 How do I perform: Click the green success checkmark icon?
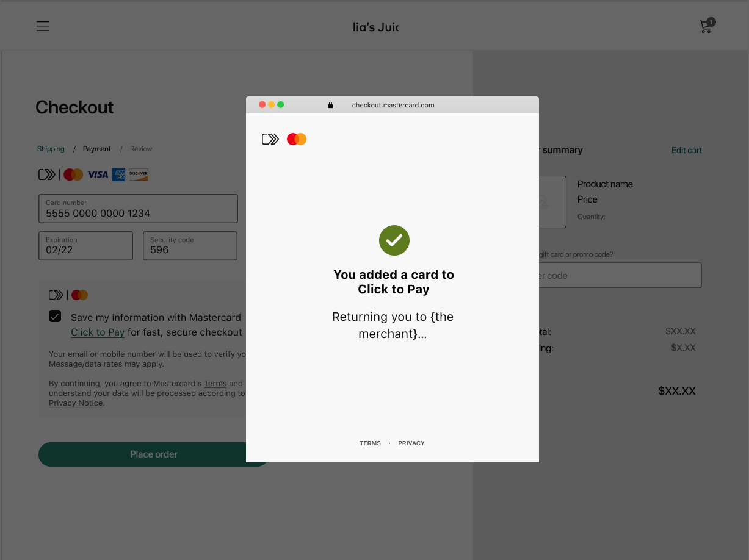(394, 240)
